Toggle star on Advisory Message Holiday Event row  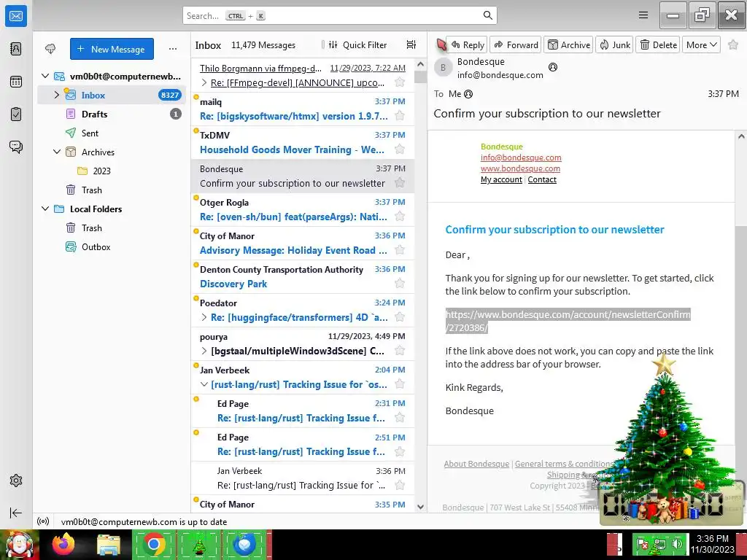[400, 250]
